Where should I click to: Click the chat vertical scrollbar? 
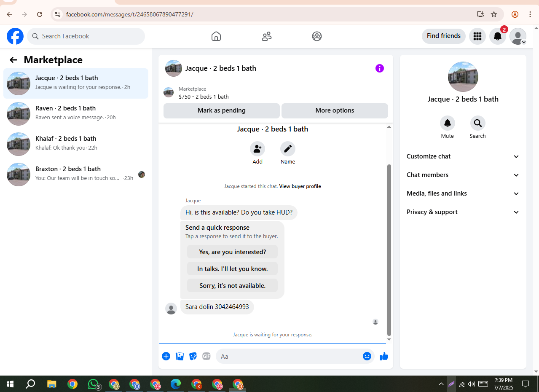point(389,250)
